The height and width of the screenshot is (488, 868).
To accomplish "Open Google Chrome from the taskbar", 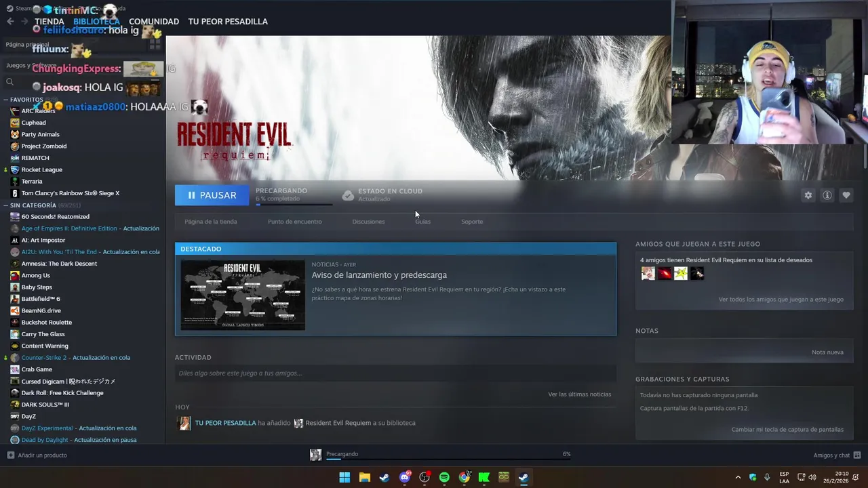I will pos(464,477).
